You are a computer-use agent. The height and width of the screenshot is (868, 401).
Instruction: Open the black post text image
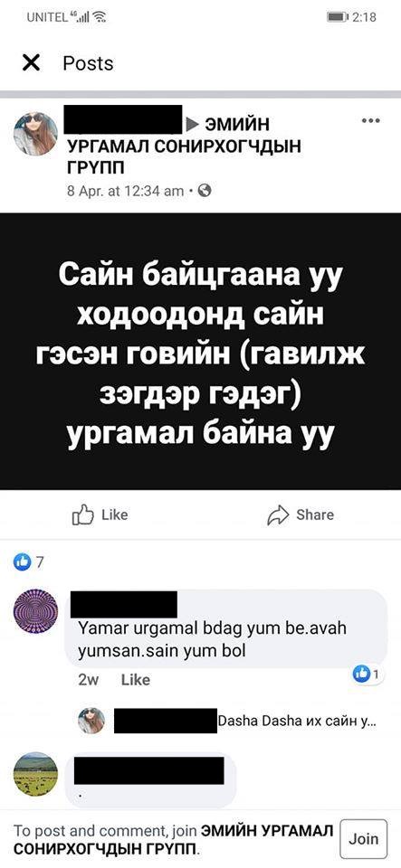[x=201, y=352]
